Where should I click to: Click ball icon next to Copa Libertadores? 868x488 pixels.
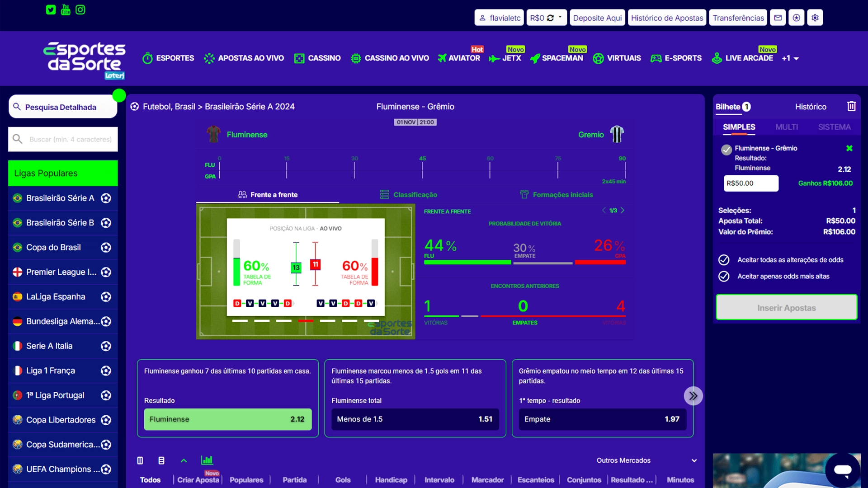106,420
